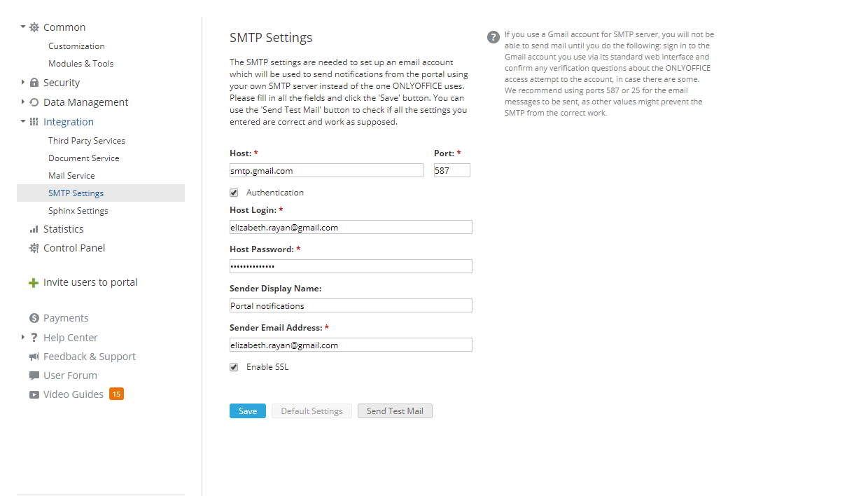Click the Video Guides play icon

point(34,394)
